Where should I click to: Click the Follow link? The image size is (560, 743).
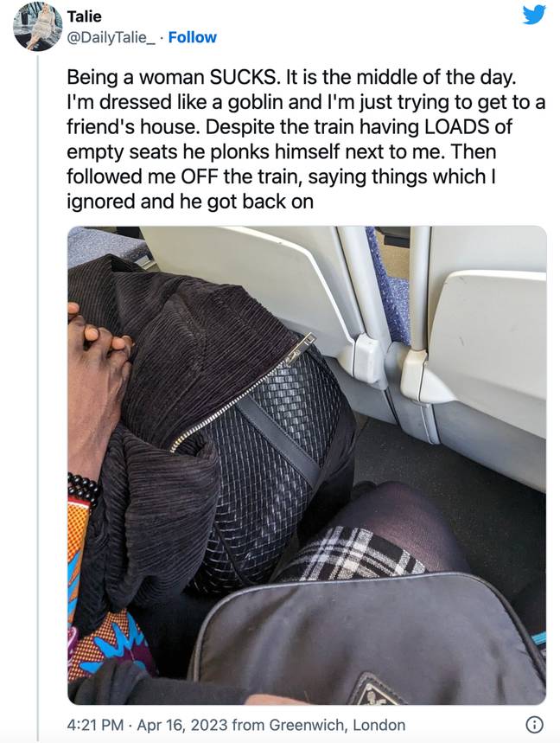point(192,37)
